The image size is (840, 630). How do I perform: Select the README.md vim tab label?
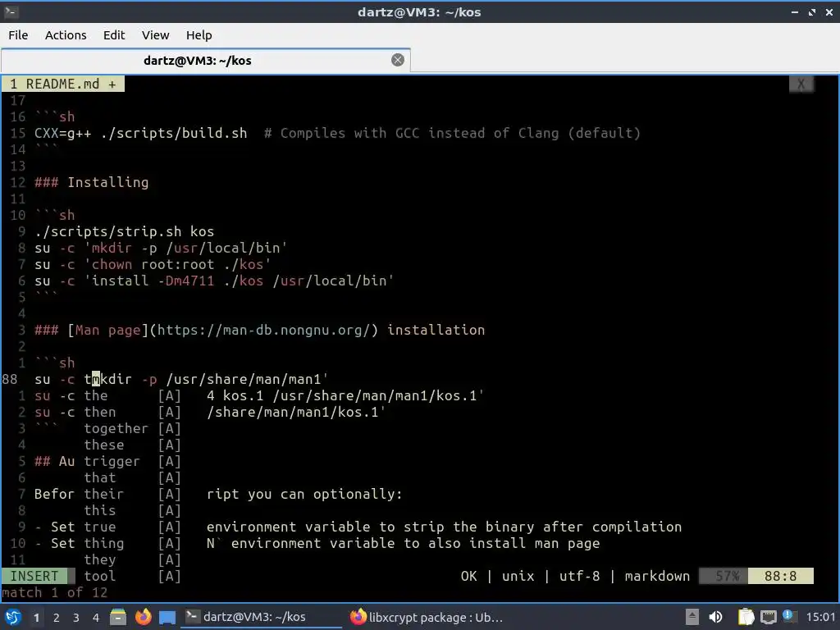pyautogui.click(x=62, y=84)
